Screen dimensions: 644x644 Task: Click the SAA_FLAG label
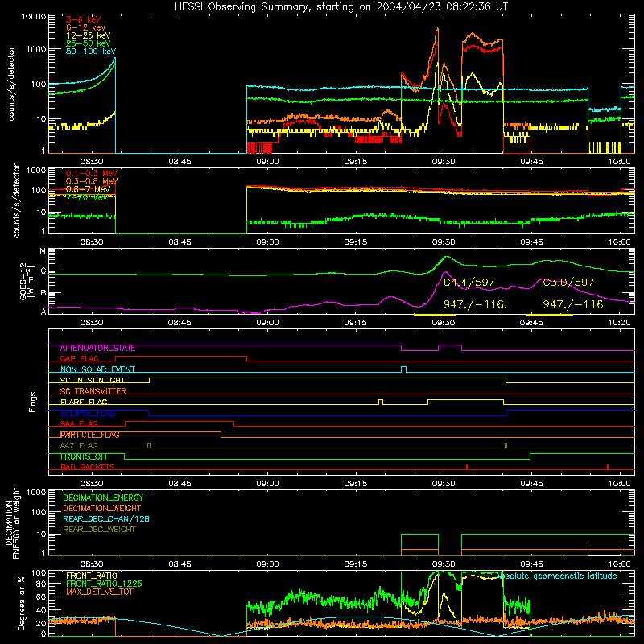[79, 424]
